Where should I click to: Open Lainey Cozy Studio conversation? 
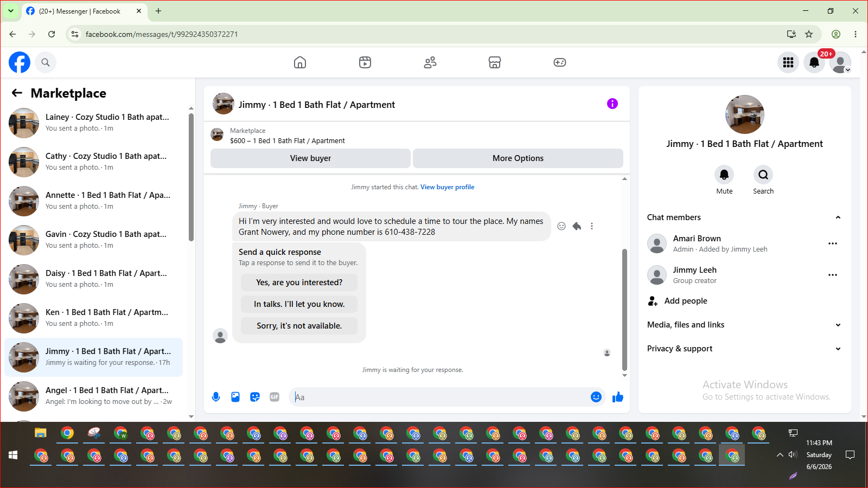point(94,123)
